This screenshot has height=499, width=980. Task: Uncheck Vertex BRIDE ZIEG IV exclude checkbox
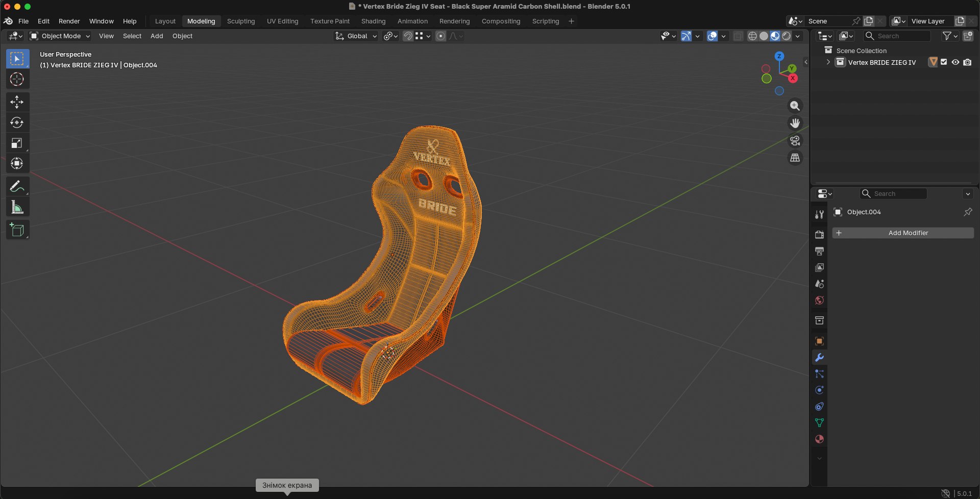[944, 62]
